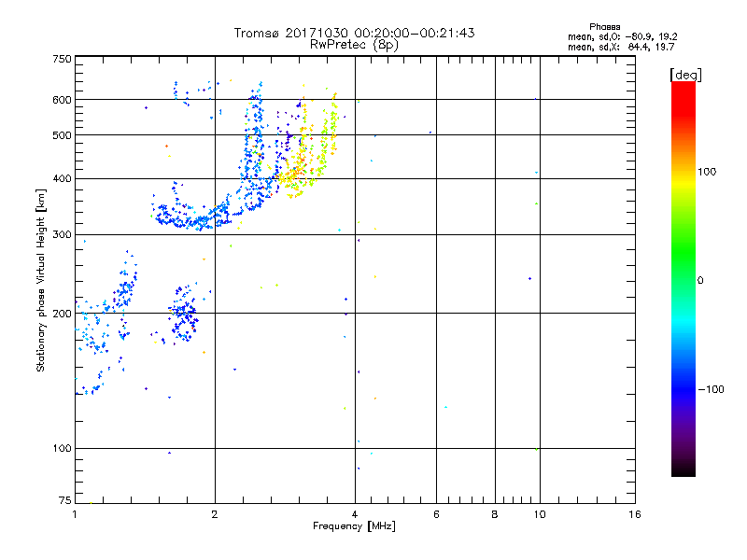Image resolution: width=747 pixels, height=560 pixels.
Task: Click the 200 km height tick label
Action: coord(62,314)
